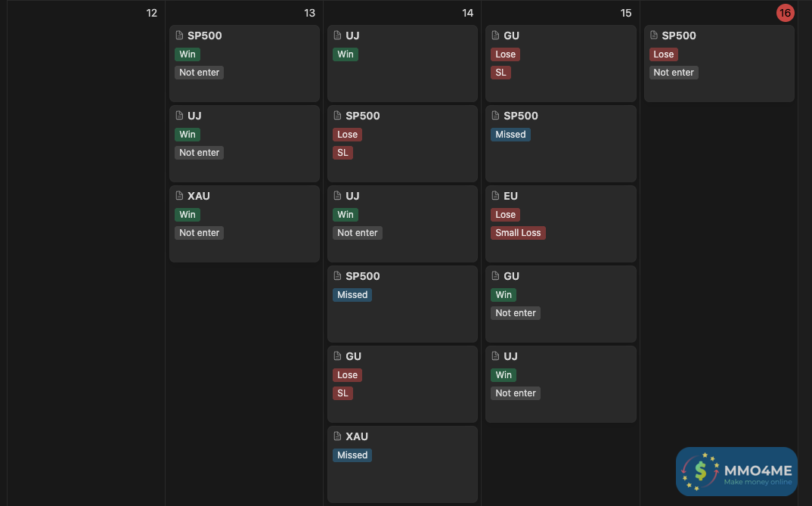Click the page icon of day 13's UJ card
The width and height of the screenshot is (812, 506).
pyautogui.click(x=180, y=116)
